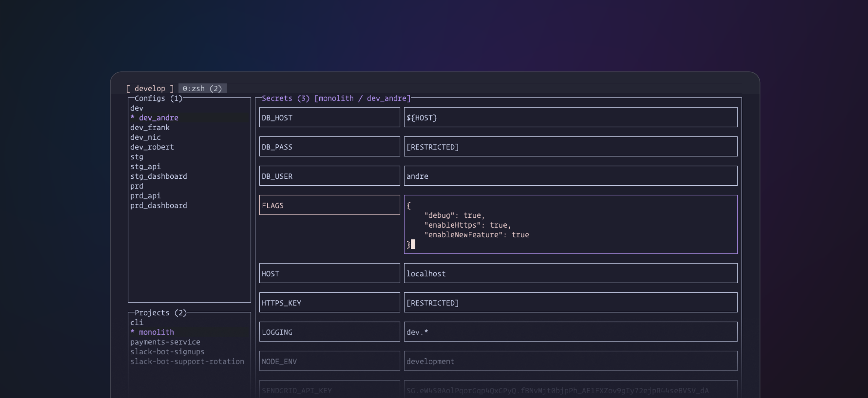This screenshot has height=398, width=868.
Task: Open the payments-service project
Action: tap(165, 342)
